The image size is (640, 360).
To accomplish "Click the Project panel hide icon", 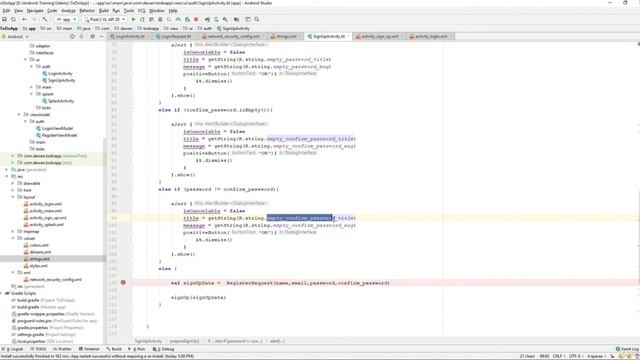I will click(x=101, y=36).
